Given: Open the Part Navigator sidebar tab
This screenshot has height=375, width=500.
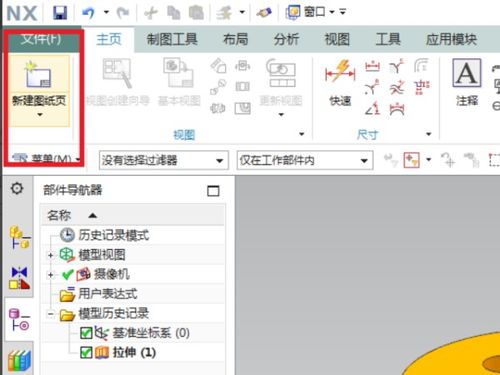Looking at the screenshot, I should [x=20, y=319].
